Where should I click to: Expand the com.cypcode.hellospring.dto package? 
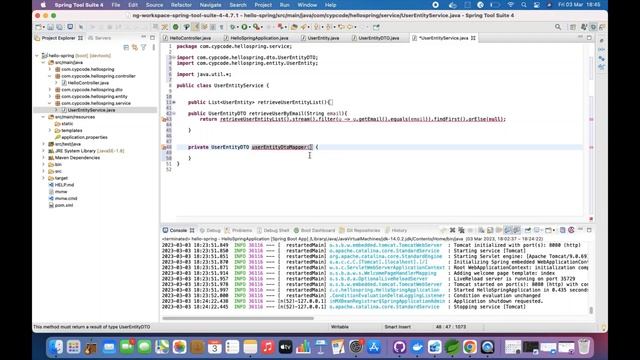tap(50, 90)
